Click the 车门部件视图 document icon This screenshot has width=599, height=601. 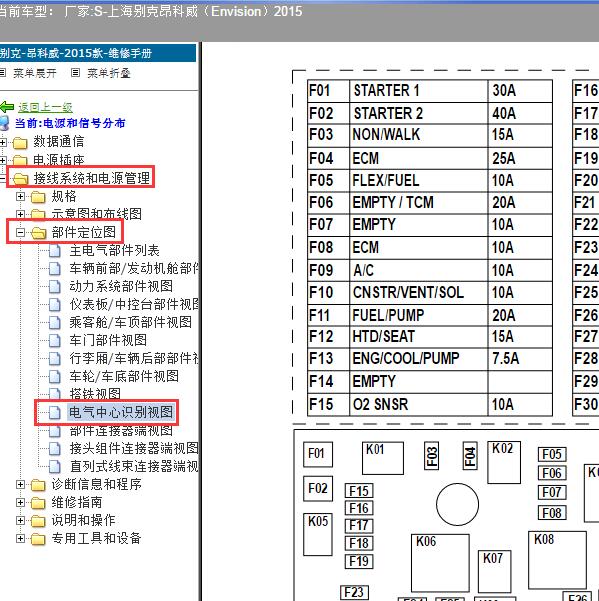55,341
